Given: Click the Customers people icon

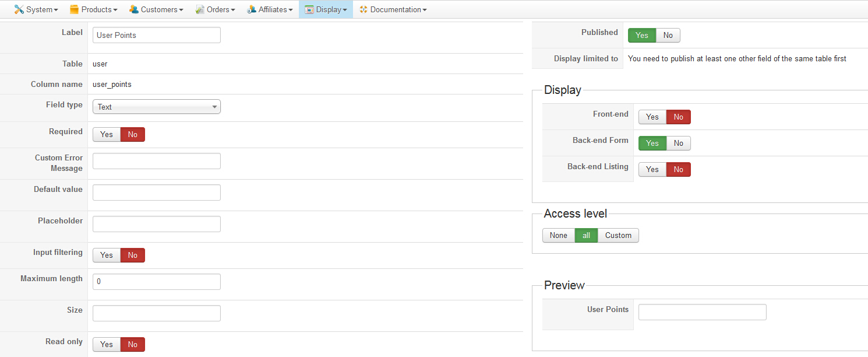Looking at the screenshot, I should coord(134,9).
